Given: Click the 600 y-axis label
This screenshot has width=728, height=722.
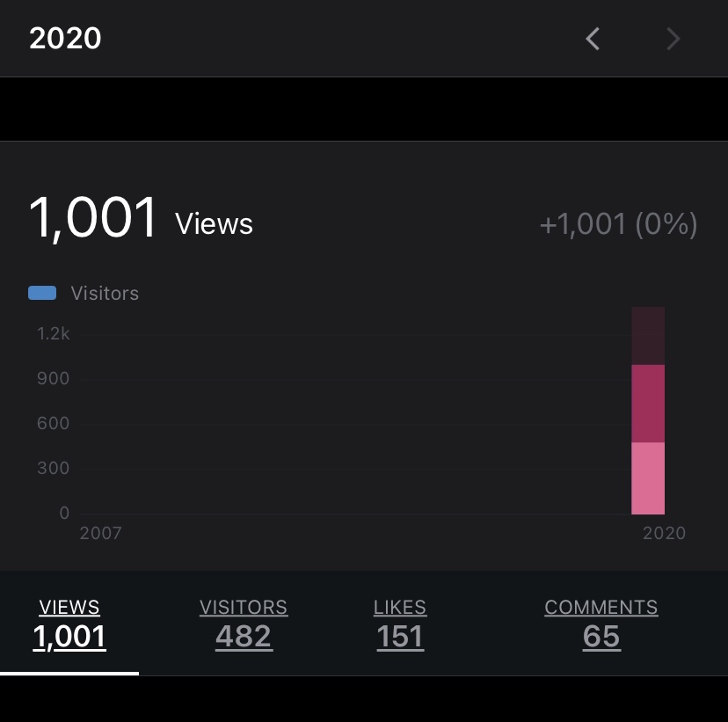Looking at the screenshot, I should coord(53,424).
